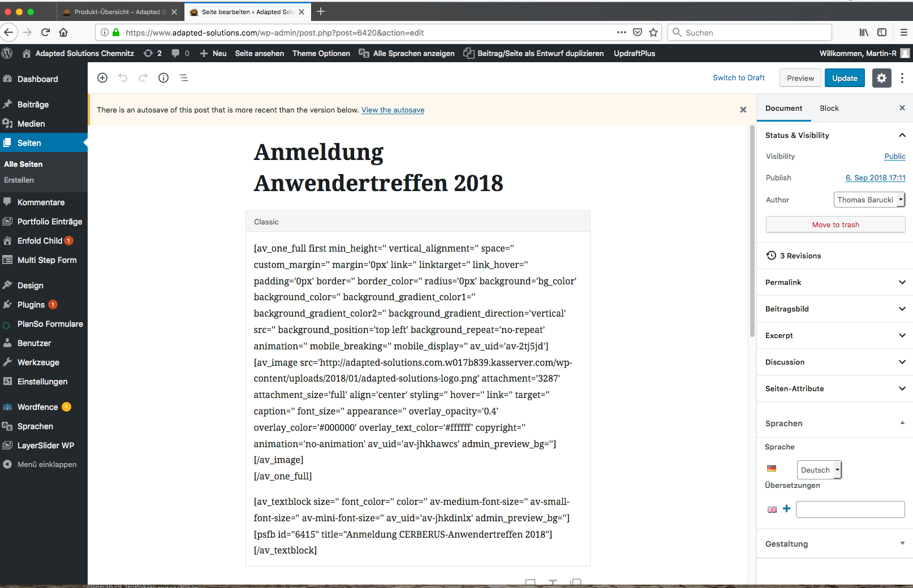Expand the Seiten-Attribute panel
913x588 pixels.
click(x=834, y=388)
